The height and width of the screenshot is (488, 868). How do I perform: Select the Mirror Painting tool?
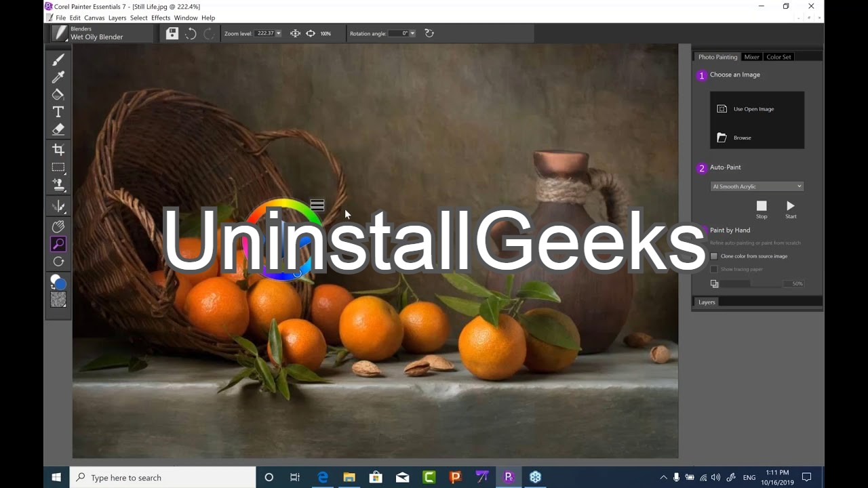pyautogui.click(x=58, y=206)
